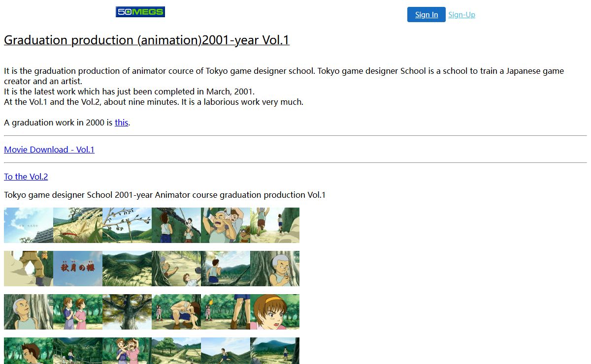
Task: Open thumbnail of old man clutching his head
Action: (226, 225)
